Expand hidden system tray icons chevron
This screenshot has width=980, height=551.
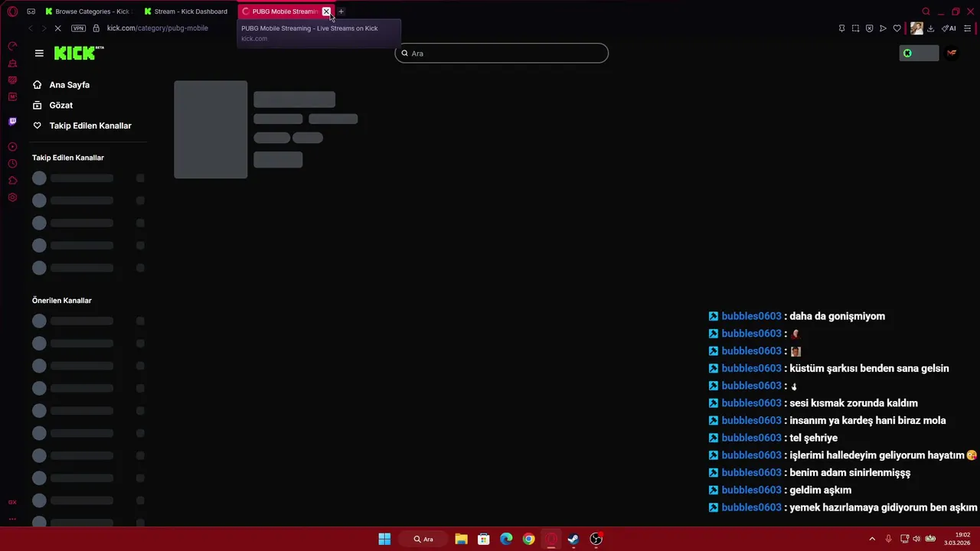872,539
